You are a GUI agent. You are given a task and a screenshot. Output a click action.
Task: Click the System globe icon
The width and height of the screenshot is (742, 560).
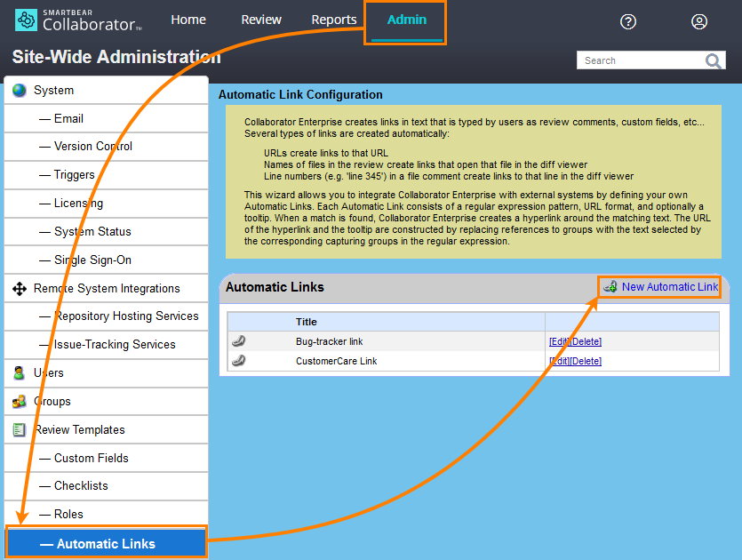click(19, 91)
